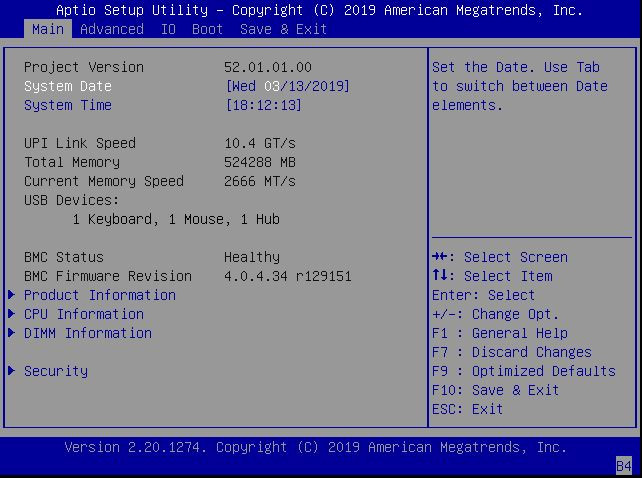Open DIMM Information submenu

click(x=88, y=333)
